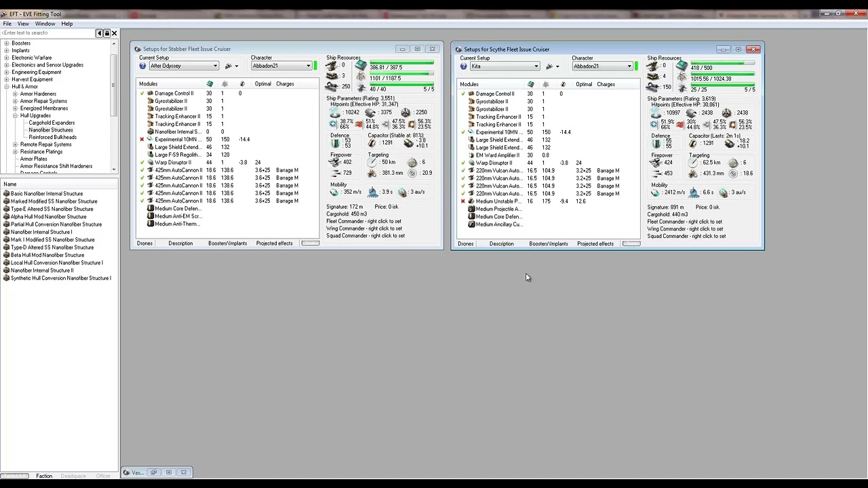This screenshot has width=868, height=488.
Task: Click help icon in Scythe window
Action: 463,66
